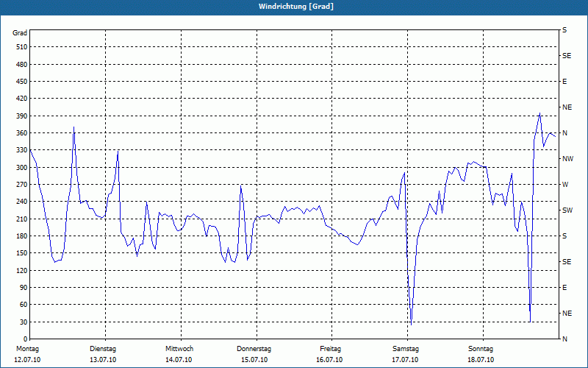This screenshot has width=588, height=368.
Task: Select the Montag day label
Action: coord(27,349)
